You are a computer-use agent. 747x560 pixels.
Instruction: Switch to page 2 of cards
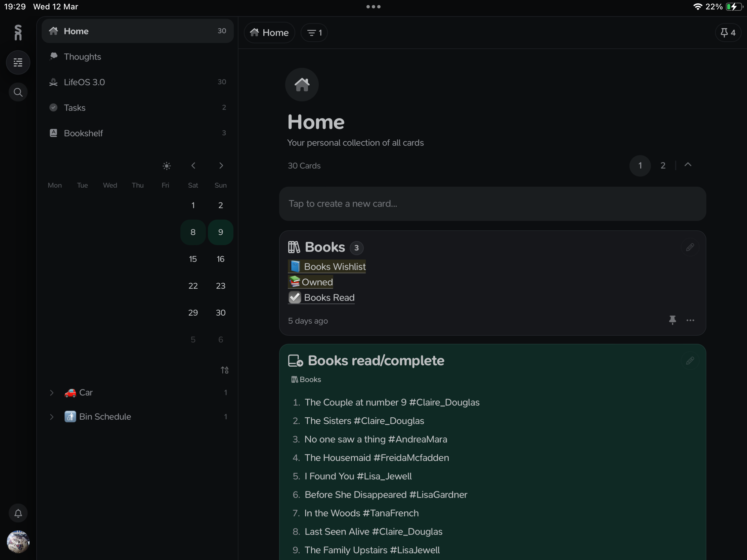tap(663, 166)
